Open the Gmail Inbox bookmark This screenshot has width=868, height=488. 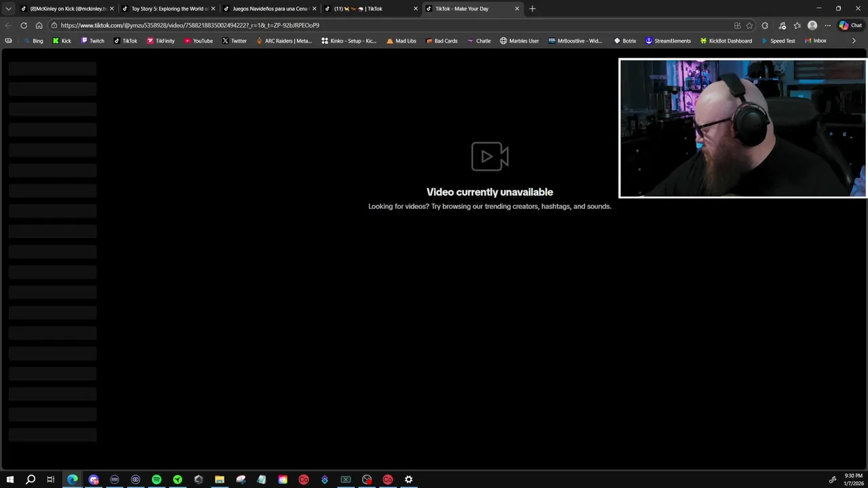click(x=815, y=41)
